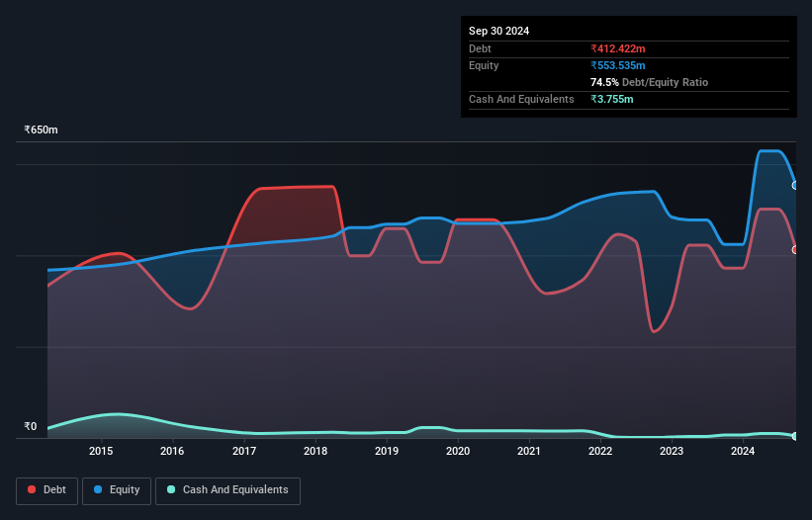The image size is (812, 520).
Task: Click the ₹3.755m cash value
Action: 611,99
